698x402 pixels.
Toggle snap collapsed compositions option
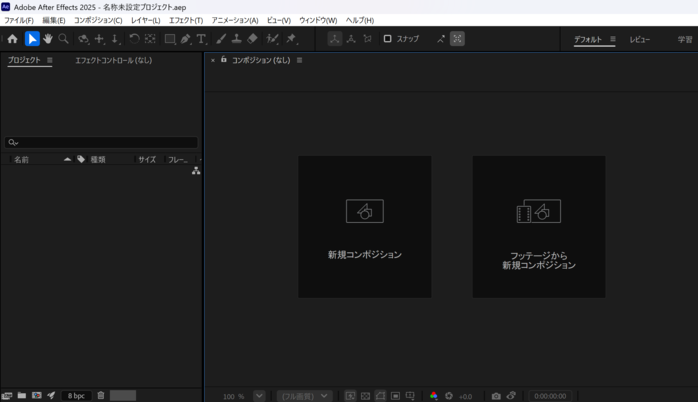point(457,39)
